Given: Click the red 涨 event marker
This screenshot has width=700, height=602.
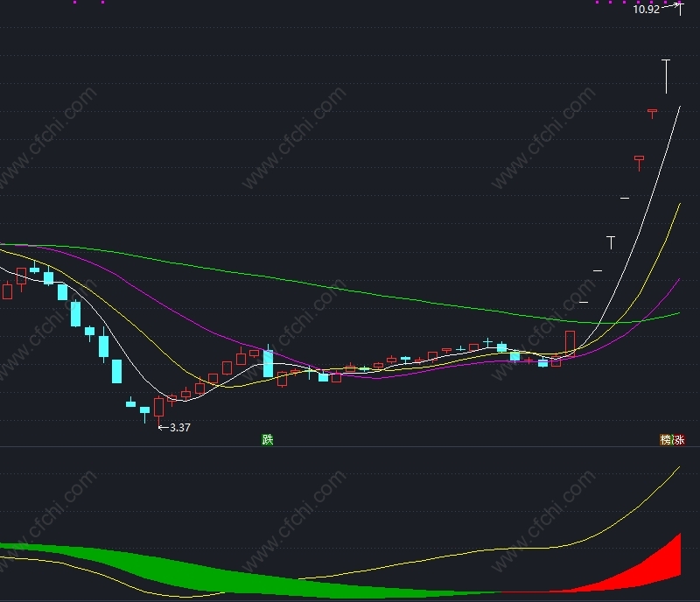Looking at the screenshot, I should click(x=679, y=439).
